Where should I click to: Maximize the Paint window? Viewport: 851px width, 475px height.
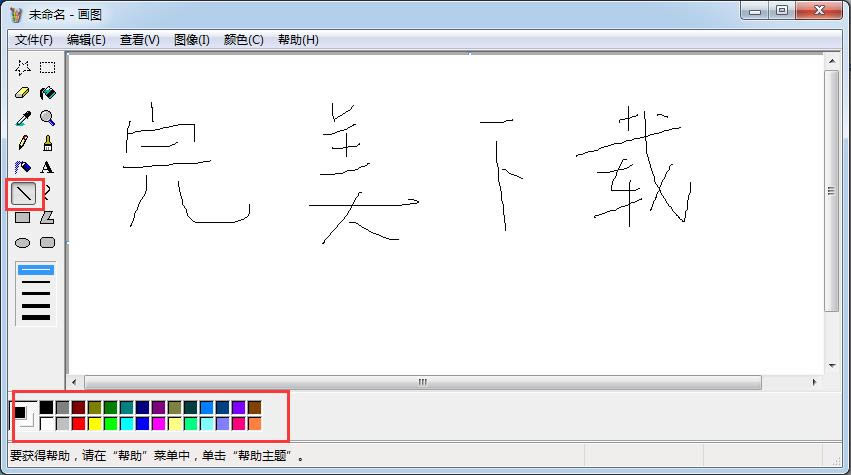pos(782,11)
